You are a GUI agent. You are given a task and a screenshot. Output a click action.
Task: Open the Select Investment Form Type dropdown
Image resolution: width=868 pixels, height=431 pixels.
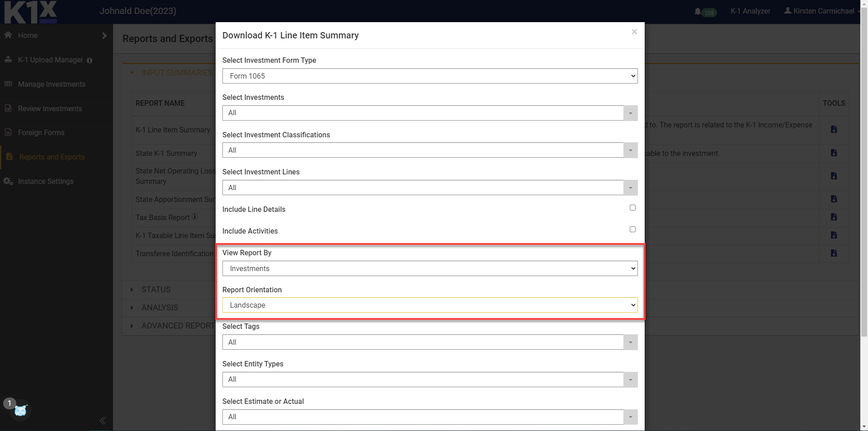[x=429, y=76]
